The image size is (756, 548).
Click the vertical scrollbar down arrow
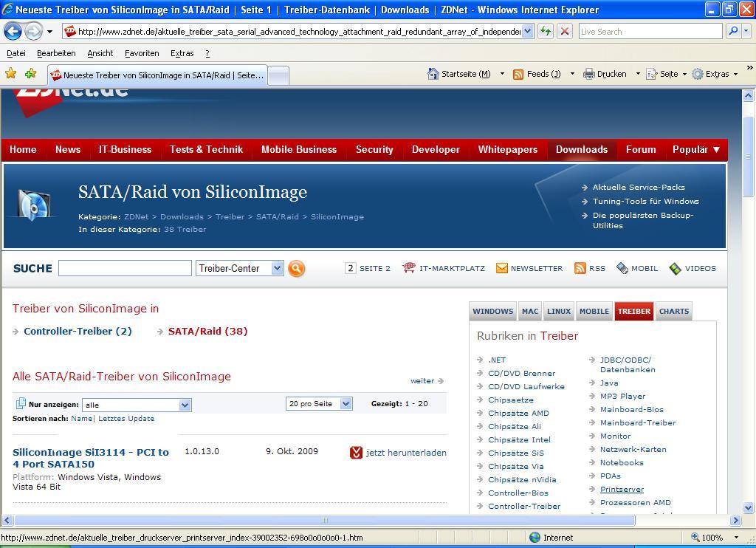pos(748,507)
